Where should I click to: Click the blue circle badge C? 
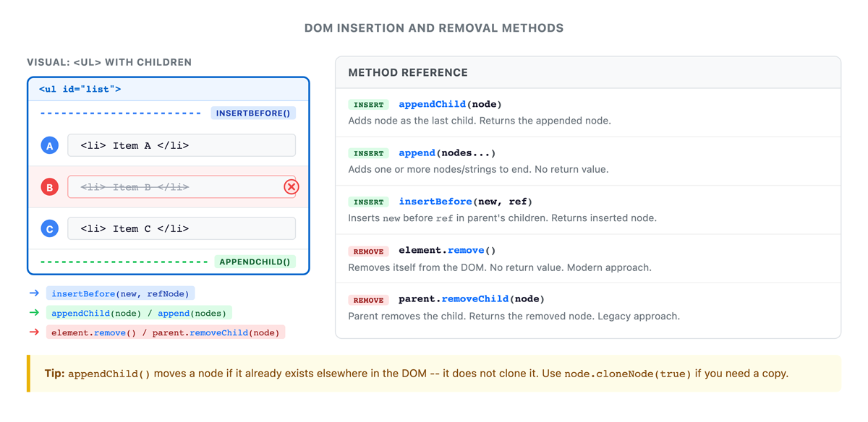click(x=50, y=228)
